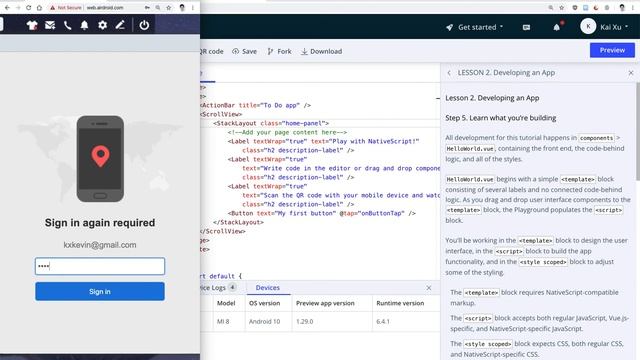Click the password key icon in address bar
The image size is (640, 360).
point(147,7)
